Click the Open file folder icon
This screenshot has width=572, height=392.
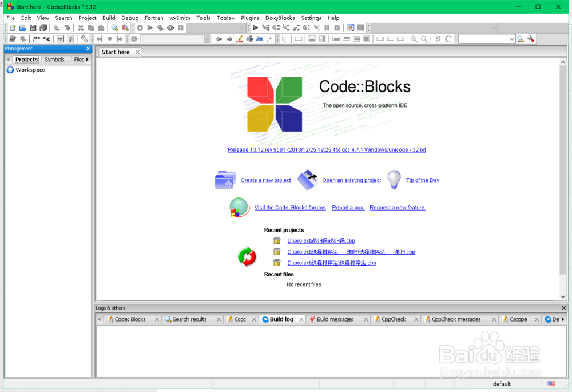coord(23,27)
